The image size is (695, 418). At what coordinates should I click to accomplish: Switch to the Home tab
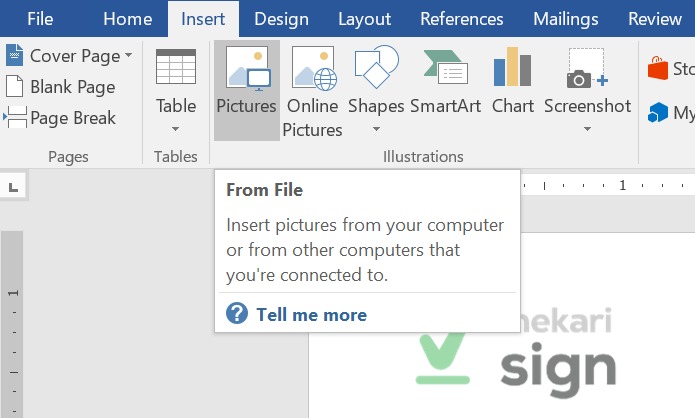tap(128, 19)
